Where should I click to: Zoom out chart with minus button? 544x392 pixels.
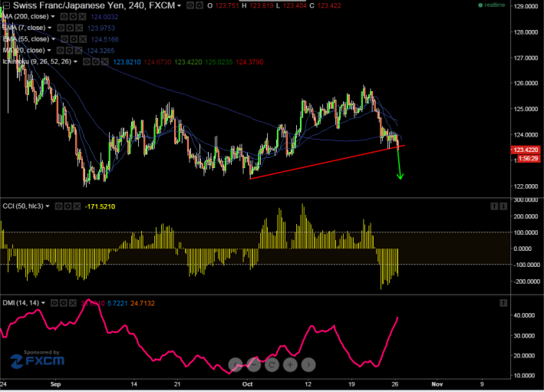[x=254, y=364]
